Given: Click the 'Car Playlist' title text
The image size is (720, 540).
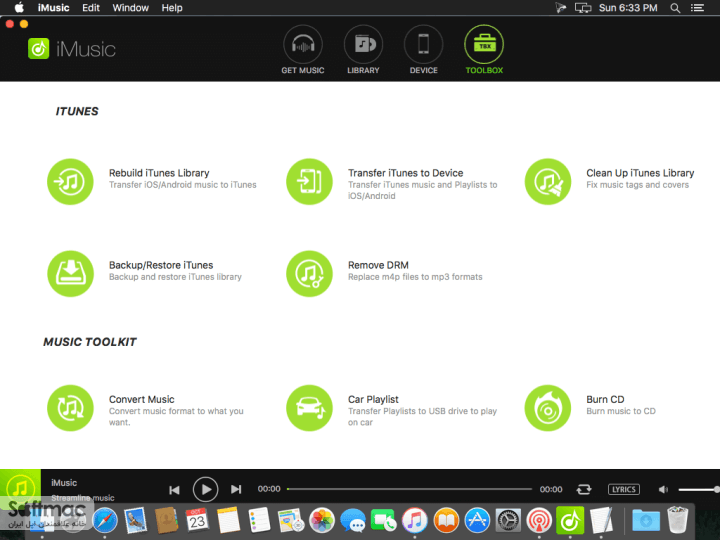Looking at the screenshot, I should (x=373, y=399).
